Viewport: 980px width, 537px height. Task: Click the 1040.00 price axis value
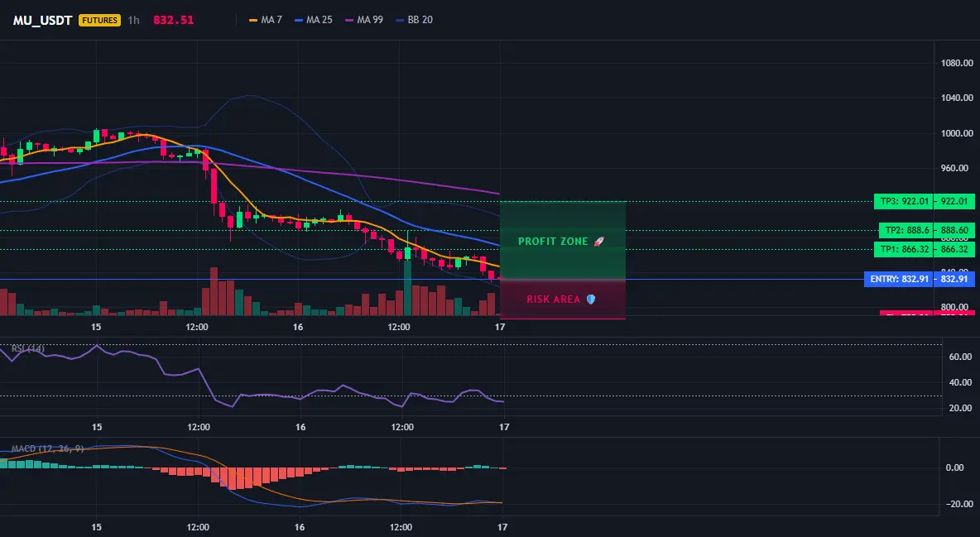pos(957,98)
